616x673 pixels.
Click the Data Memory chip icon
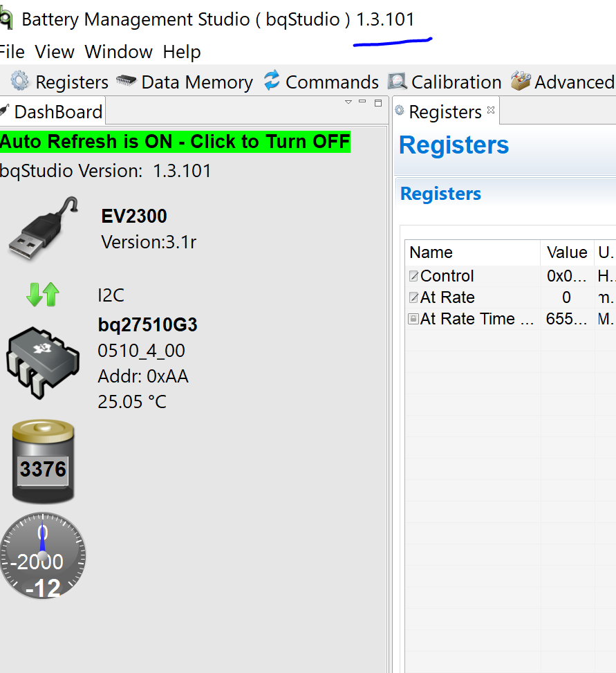pos(126,80)
